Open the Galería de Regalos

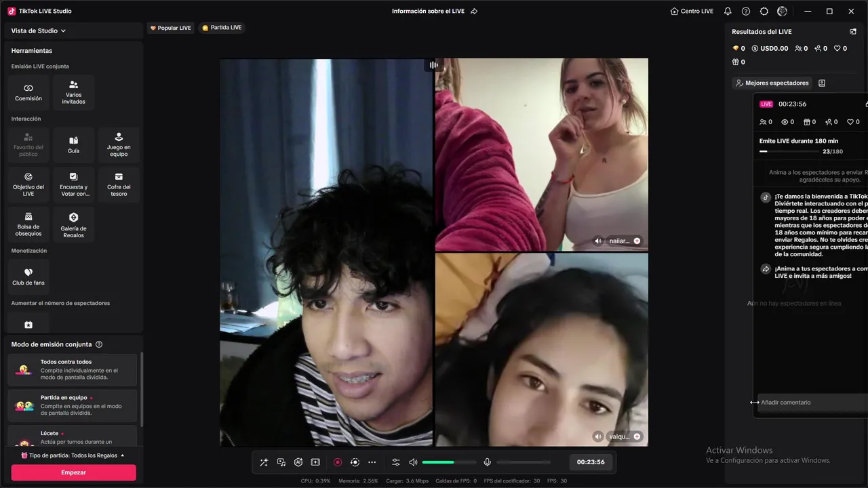click(x=74, y=224)
